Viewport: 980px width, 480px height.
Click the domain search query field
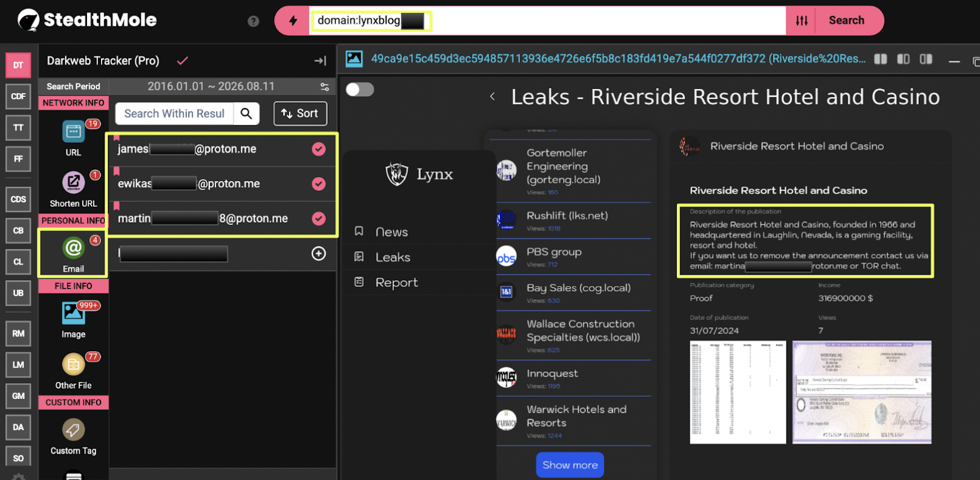coord(548,21)
